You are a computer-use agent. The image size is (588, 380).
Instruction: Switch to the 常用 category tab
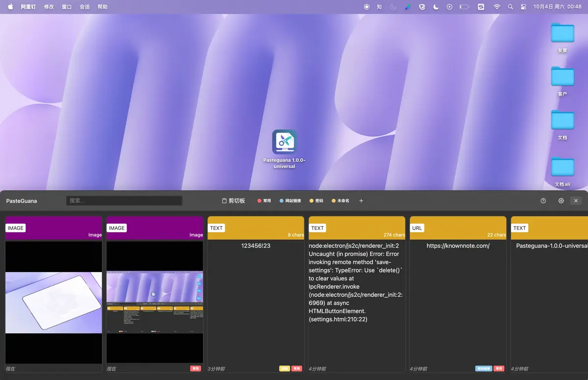point(264,201)
